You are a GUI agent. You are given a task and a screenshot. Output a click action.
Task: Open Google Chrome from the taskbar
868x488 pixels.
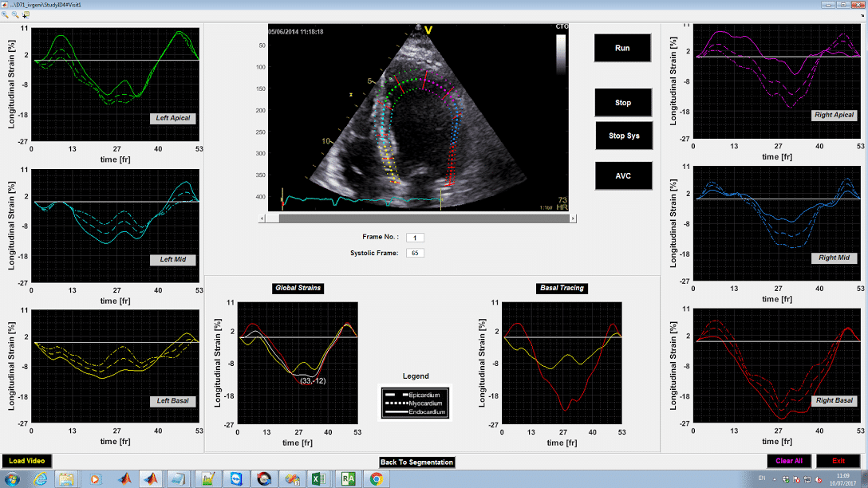(376, 478)
